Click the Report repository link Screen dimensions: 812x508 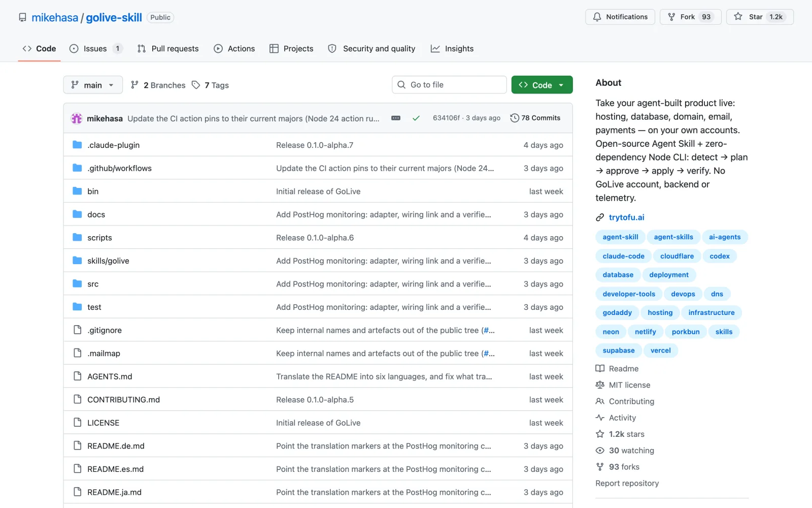(627, 483)
